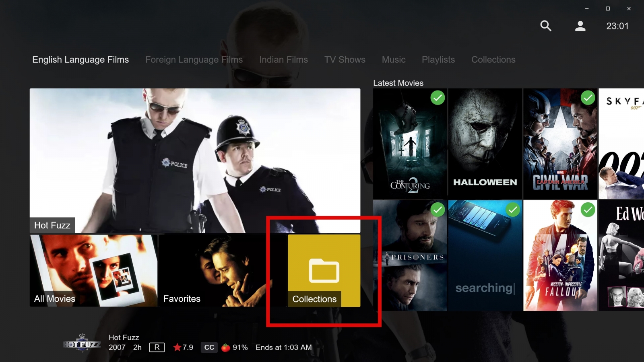Open the Hot Fuzz featured banner
Image resolution: width=644 pixels, height=362 pixels.
[x=195, y=160]
